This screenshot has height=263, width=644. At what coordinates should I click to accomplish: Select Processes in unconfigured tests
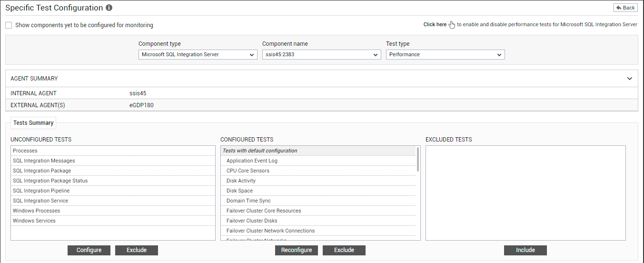[113, 151]
